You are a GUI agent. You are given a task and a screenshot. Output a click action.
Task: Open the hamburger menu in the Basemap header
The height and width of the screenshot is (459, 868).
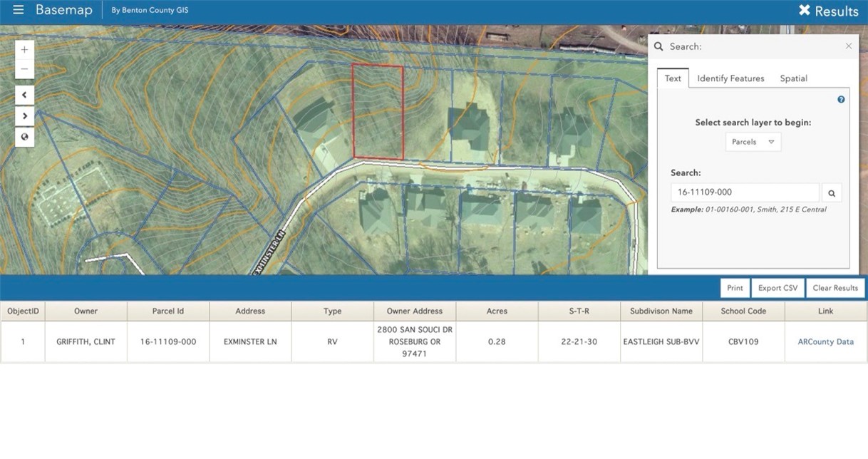coord(19,10)
